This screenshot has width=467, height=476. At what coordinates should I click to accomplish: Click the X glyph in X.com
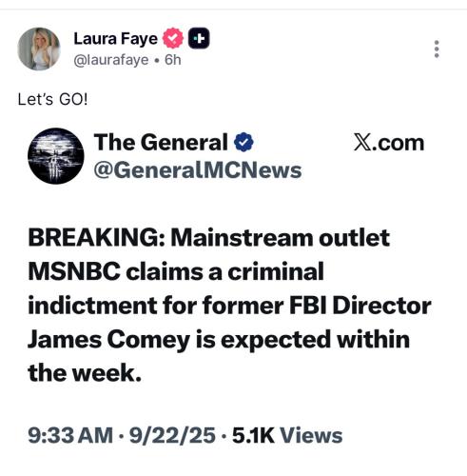[x=362, y=143]
